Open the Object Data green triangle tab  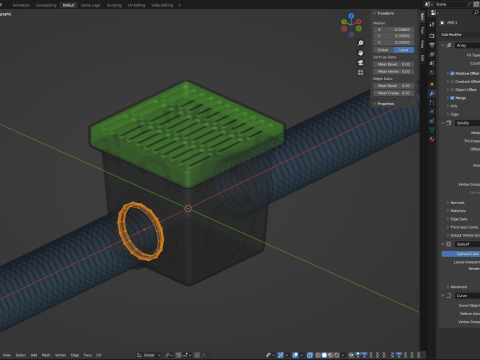click(x=432, y=130)
